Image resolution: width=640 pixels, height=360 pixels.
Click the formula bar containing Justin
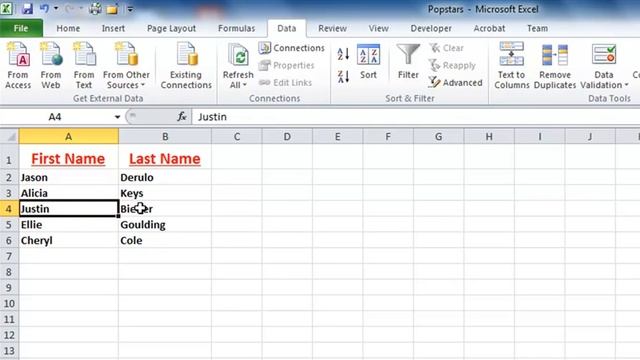tap(416, 117)
